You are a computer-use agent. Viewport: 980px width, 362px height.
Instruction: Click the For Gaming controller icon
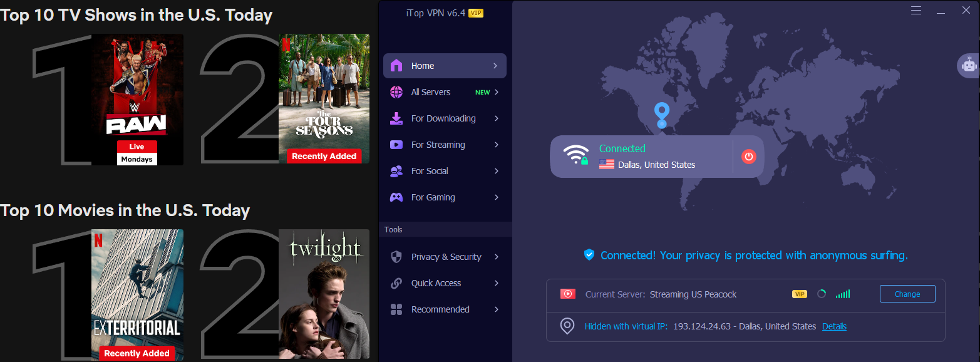point(396,197)
